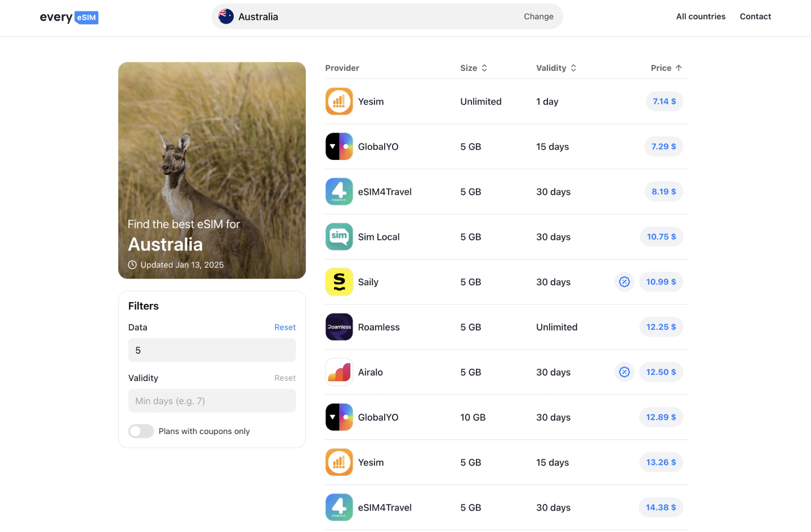The image size is (811, 532).
Task: Sort plans by Size column
Action: pos(474,68)
